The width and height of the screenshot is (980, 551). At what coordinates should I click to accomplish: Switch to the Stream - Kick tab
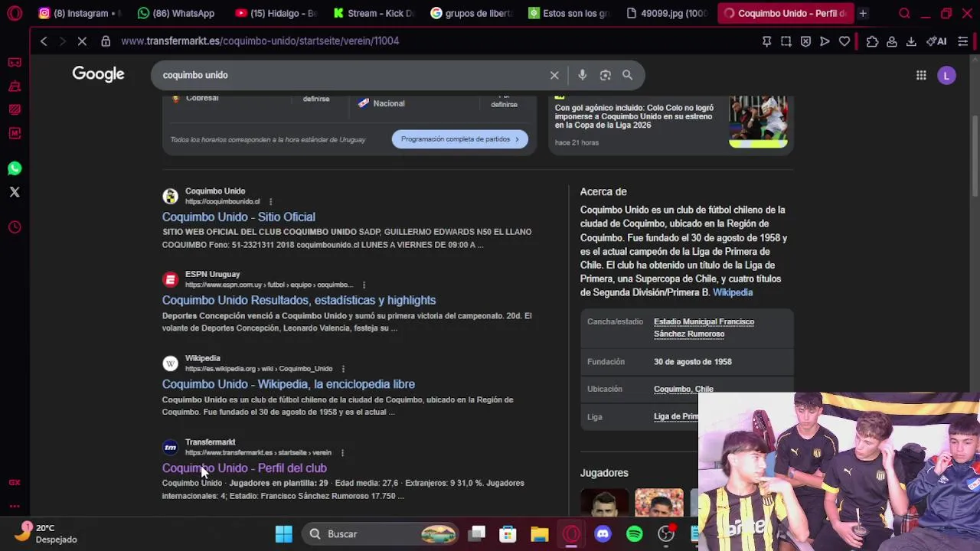373,13
